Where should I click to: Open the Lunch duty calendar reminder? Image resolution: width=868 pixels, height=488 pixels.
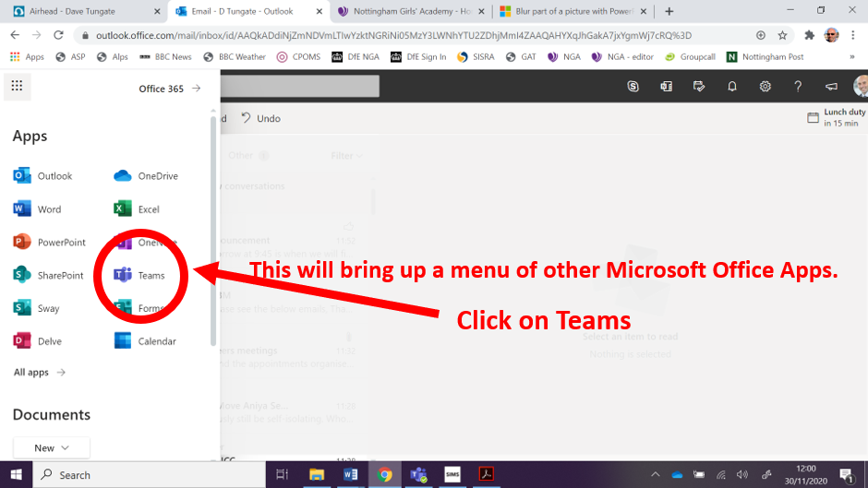pyautogui.click(x=837, y=117)
